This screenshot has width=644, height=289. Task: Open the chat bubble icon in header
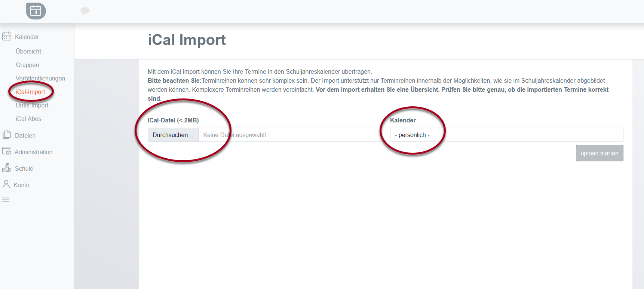point(85,11)
